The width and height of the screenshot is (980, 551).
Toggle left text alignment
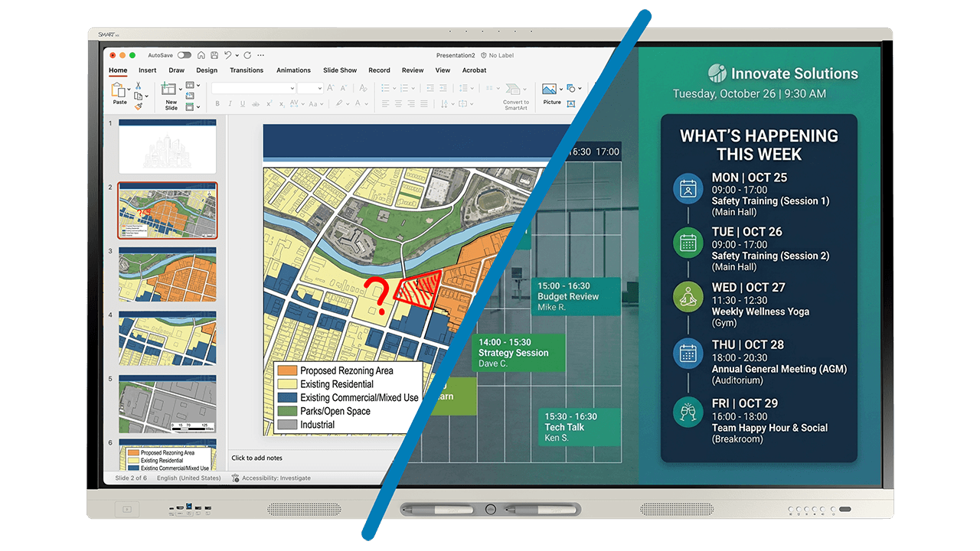[386, 103]
